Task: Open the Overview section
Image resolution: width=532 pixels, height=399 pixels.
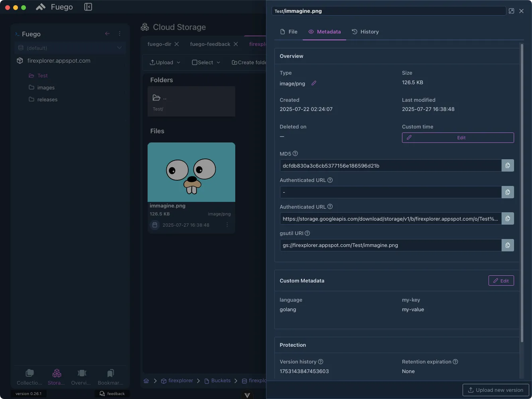Action: pyautogui.click(x=81, y=377)
